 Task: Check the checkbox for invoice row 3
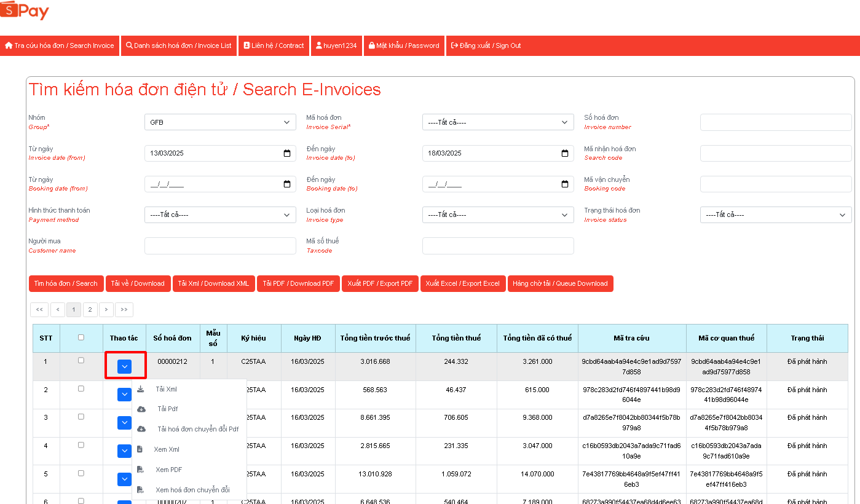pos(81,417)
